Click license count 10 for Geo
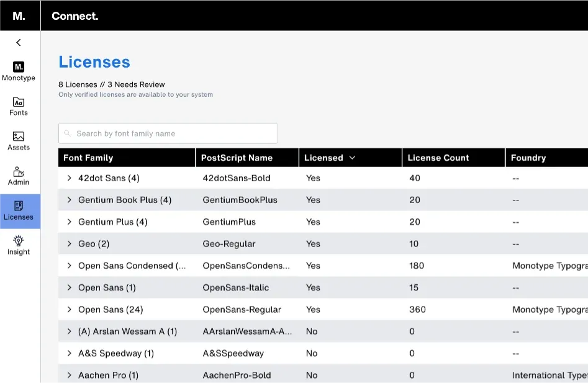The width and height of the screenshot is (588, 383). coord(414,243)
